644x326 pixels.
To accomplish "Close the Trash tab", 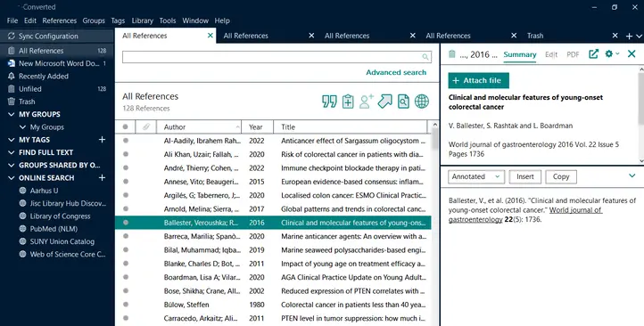I will tap(615, 36).
